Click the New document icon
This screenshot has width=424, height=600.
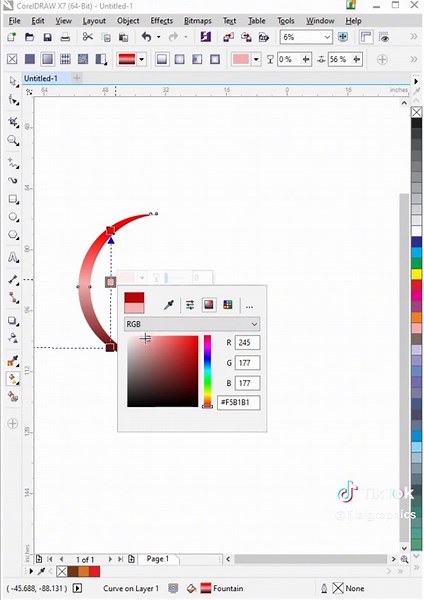11,37
